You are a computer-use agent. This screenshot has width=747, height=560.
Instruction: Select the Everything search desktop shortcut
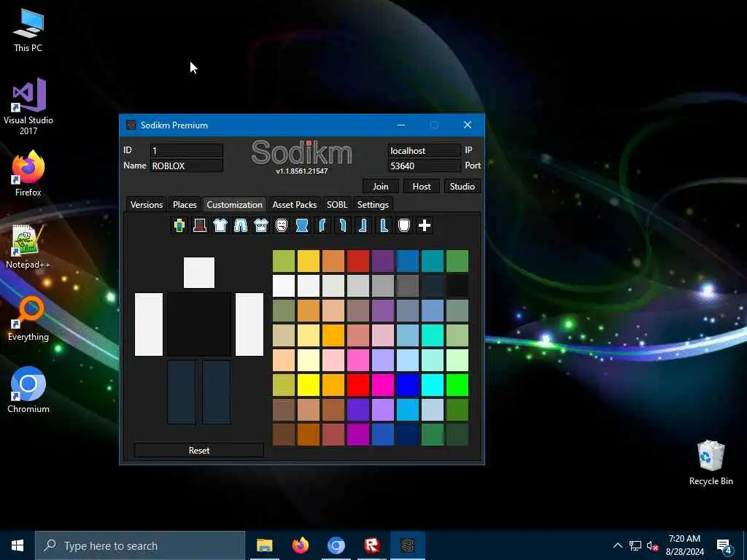[28, 319]
